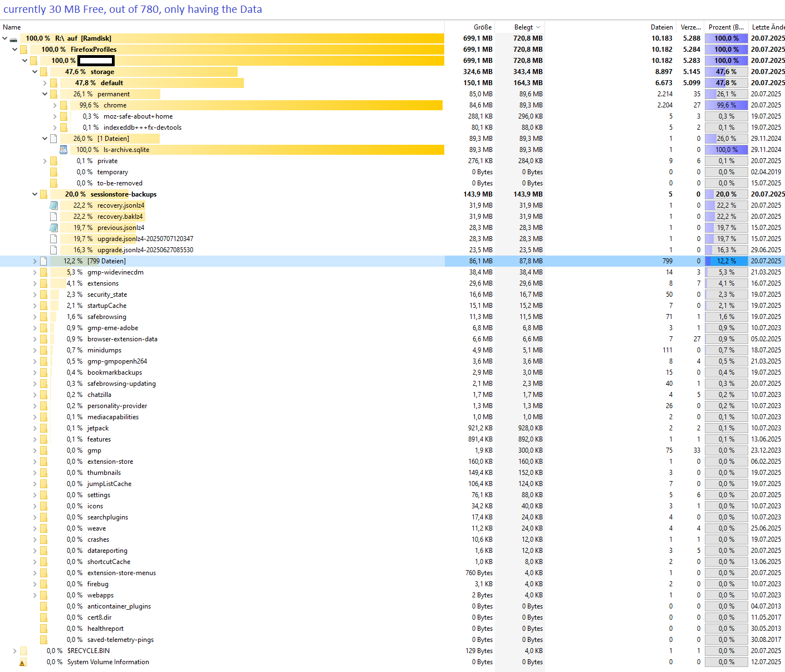This screenshot has height=672, width=785.
Task: Sort by the Prozent column header
Action: point(726,27)
